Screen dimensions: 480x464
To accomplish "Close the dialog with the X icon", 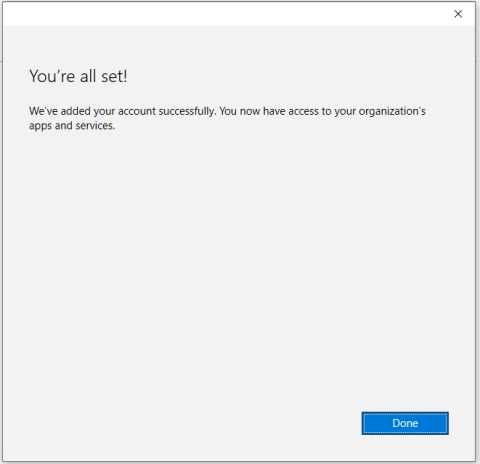I will [458, 14].
